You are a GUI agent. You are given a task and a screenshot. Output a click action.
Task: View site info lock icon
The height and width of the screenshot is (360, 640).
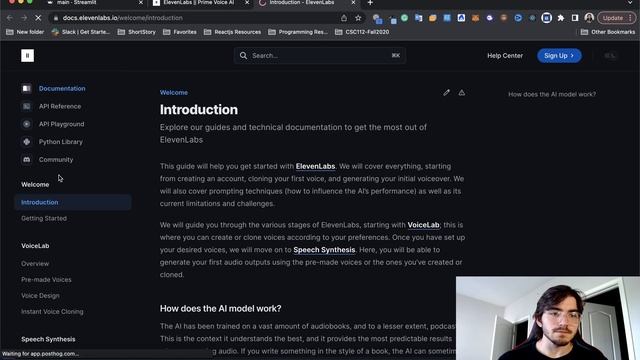point(56,18)
